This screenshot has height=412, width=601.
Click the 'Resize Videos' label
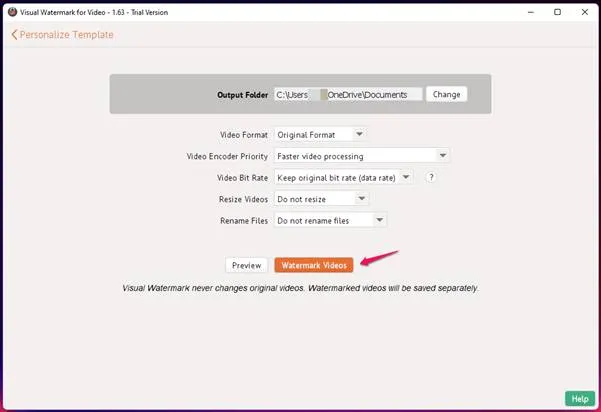click(x=243, y=199)
